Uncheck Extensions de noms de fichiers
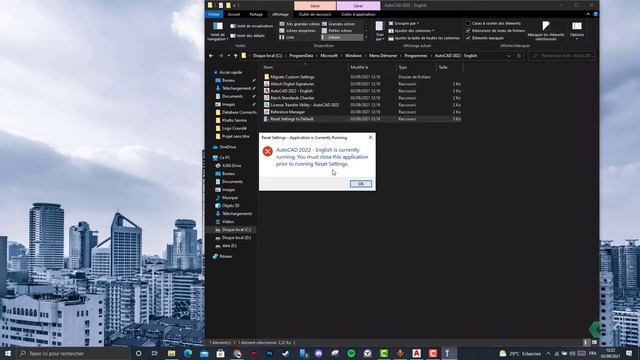Viewport: 640px width, 360px height. coord(468,31)
